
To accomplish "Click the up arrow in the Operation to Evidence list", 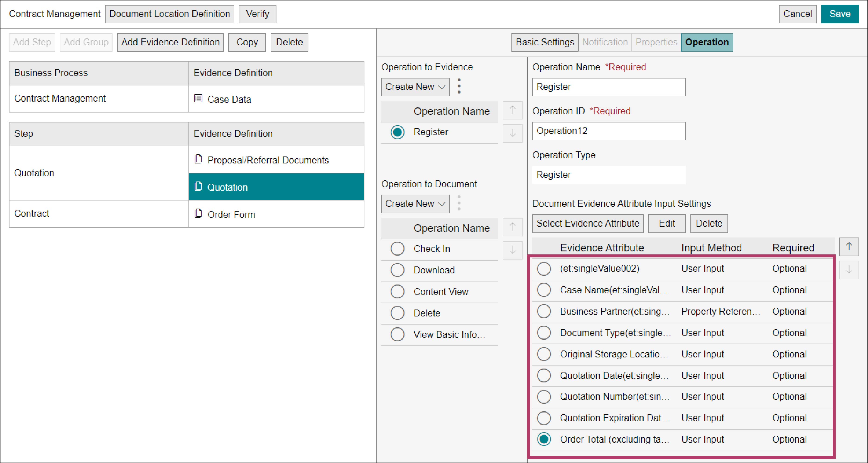I will point(513,110).
